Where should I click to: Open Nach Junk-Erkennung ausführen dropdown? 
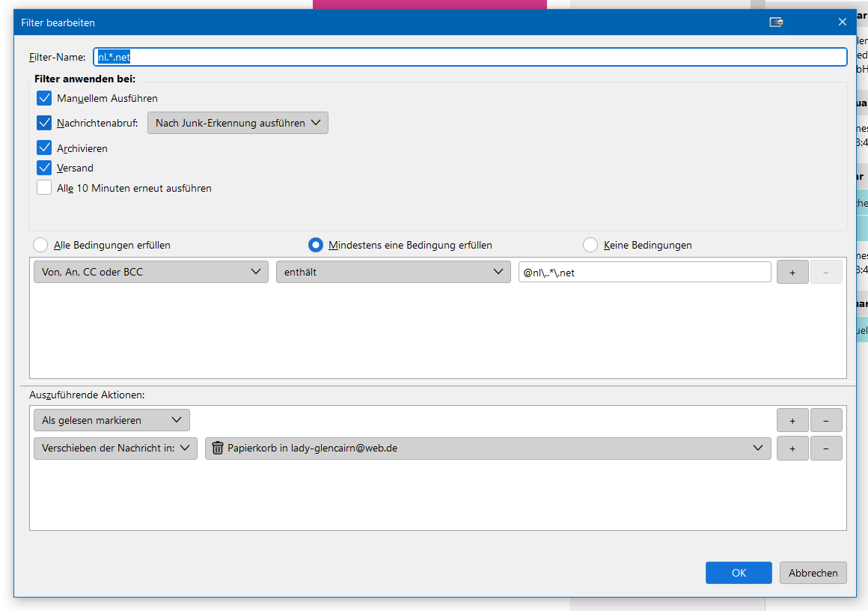(237, 123)
